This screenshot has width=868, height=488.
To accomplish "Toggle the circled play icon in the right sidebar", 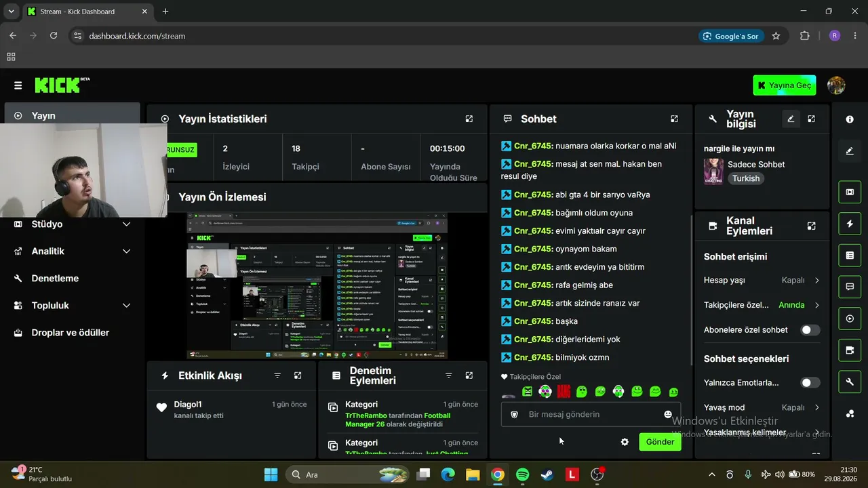I will point(850,319).
